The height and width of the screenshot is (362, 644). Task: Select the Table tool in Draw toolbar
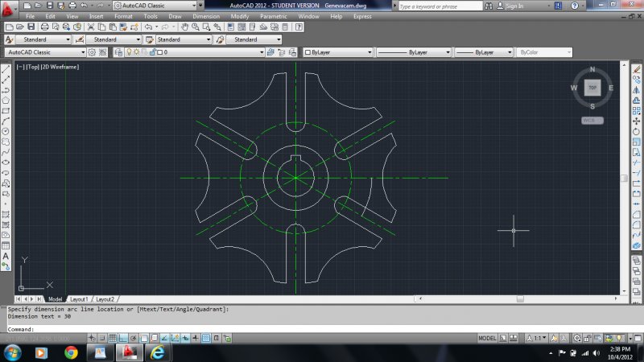[x=6, y=245]
